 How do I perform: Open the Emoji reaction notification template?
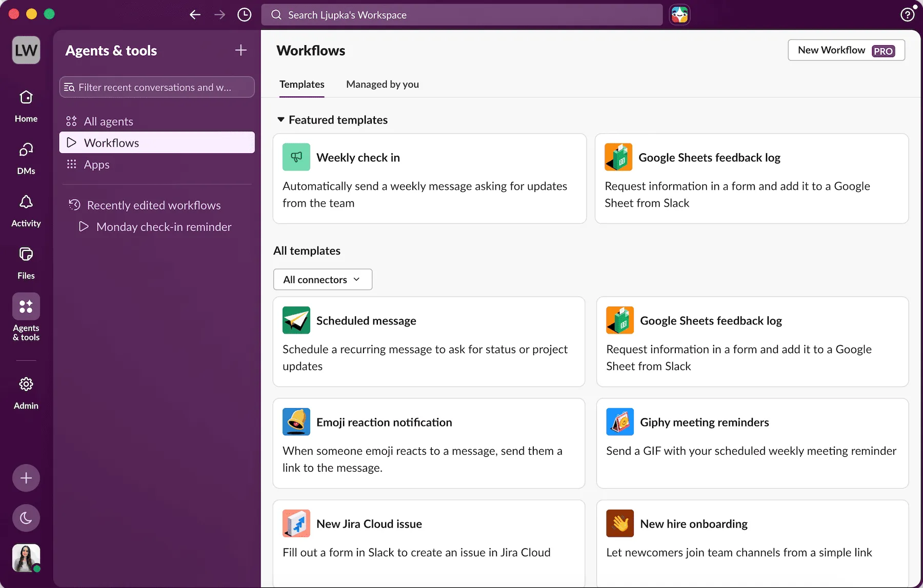point(429,443)
